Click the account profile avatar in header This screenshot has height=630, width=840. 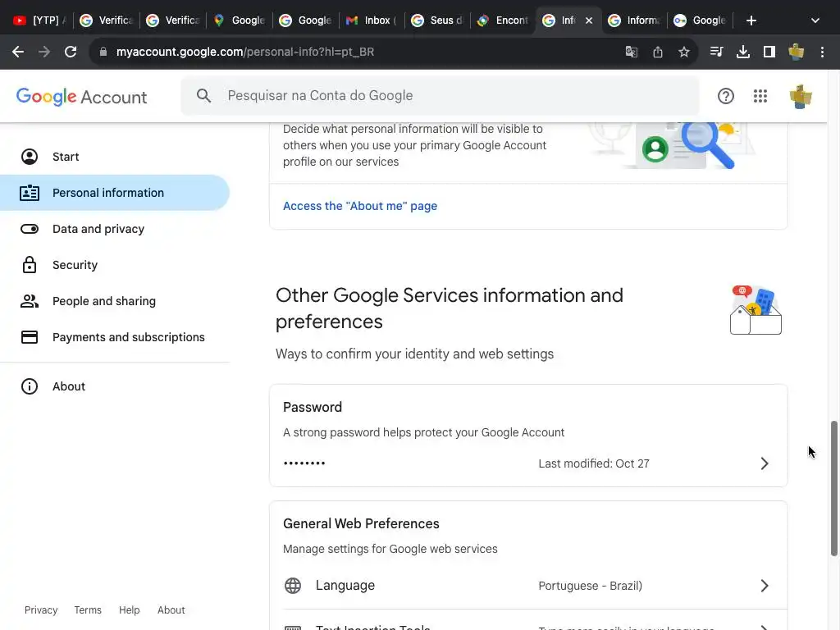pyautogui.click(x=800, y=96)
